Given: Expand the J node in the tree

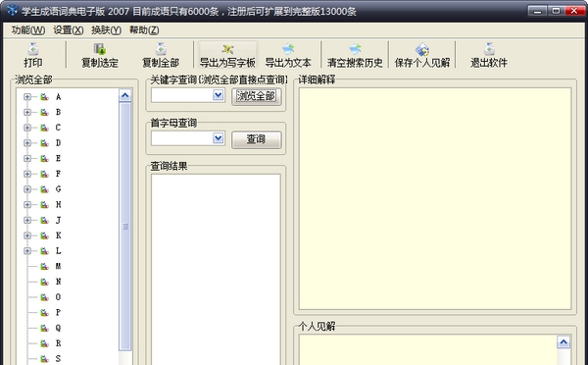Looking at the screenshot, I should [27, 220].
